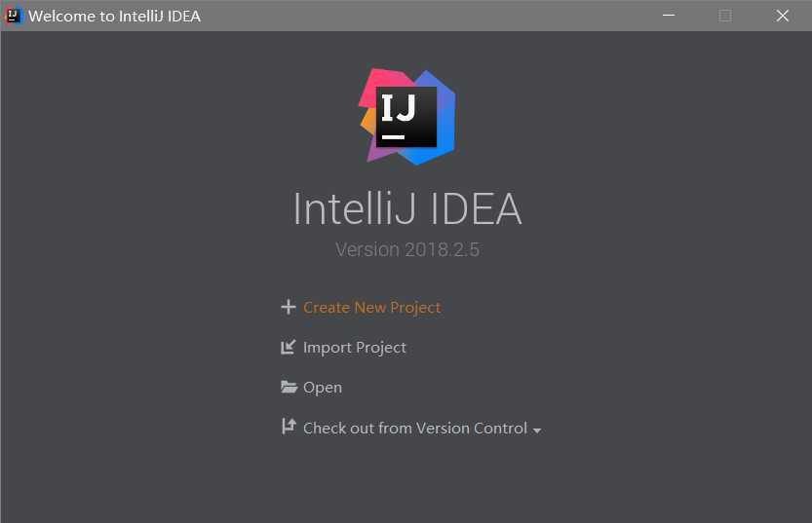This screenshot has height=523, width=812.
Task: Click the empty title bar area
Action: pyautogui.click(x=425, y=16)
